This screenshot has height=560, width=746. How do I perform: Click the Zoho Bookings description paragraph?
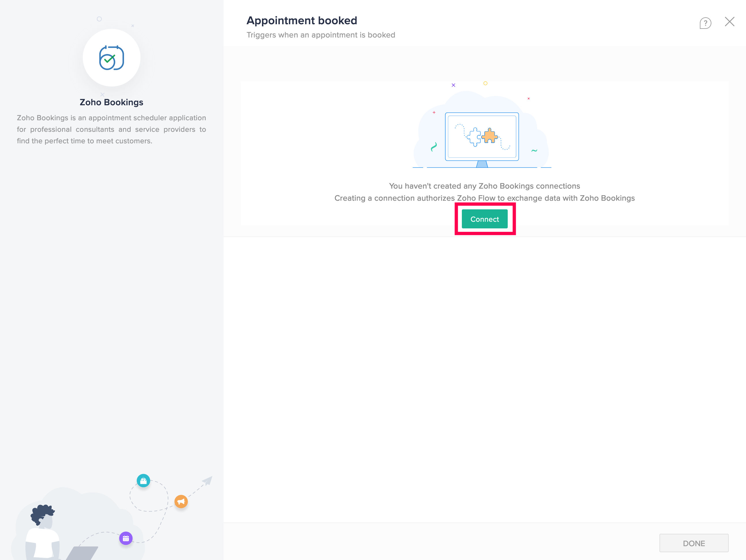(111, 129)
